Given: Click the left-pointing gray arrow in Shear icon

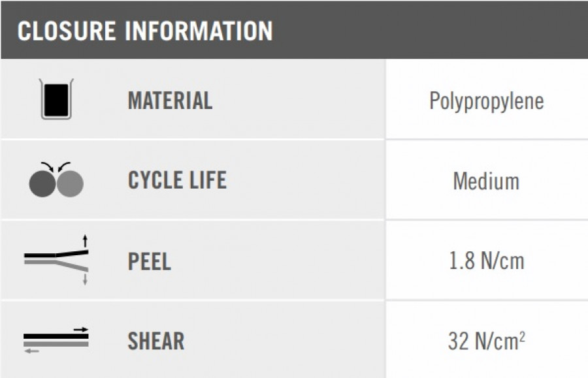Looking at the screenshot, I should pyautogui.click(x=31, y=351).
